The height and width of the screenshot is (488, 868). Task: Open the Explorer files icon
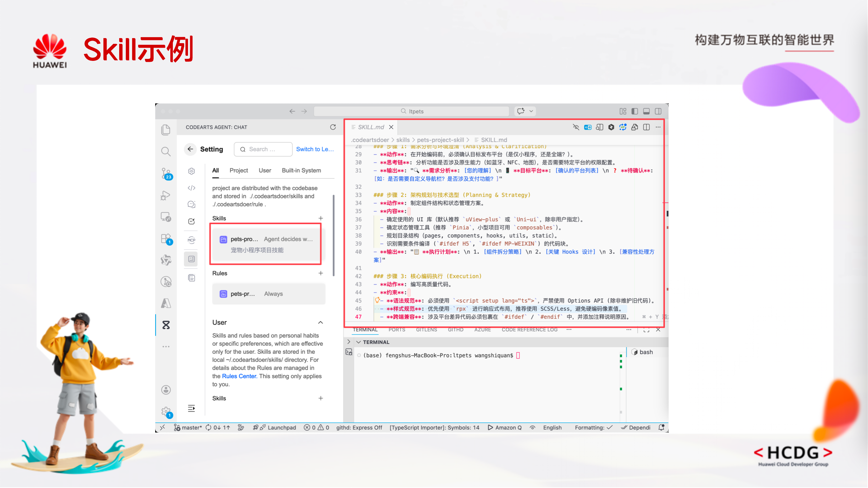click(x=166, y=130)
